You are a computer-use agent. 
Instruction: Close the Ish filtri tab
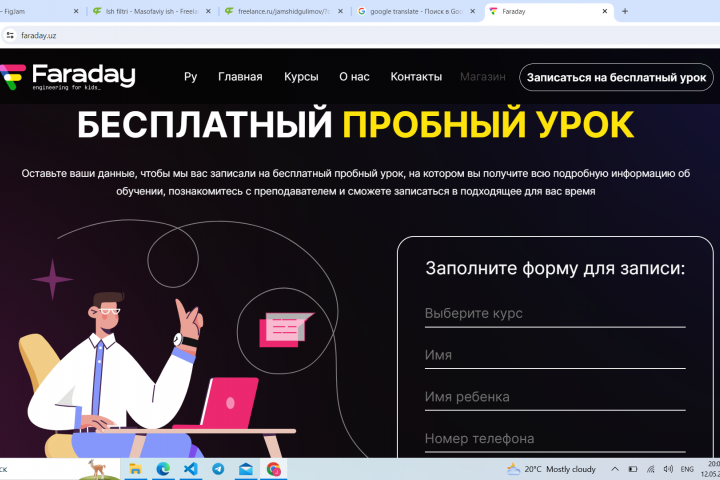pos(208,11)
